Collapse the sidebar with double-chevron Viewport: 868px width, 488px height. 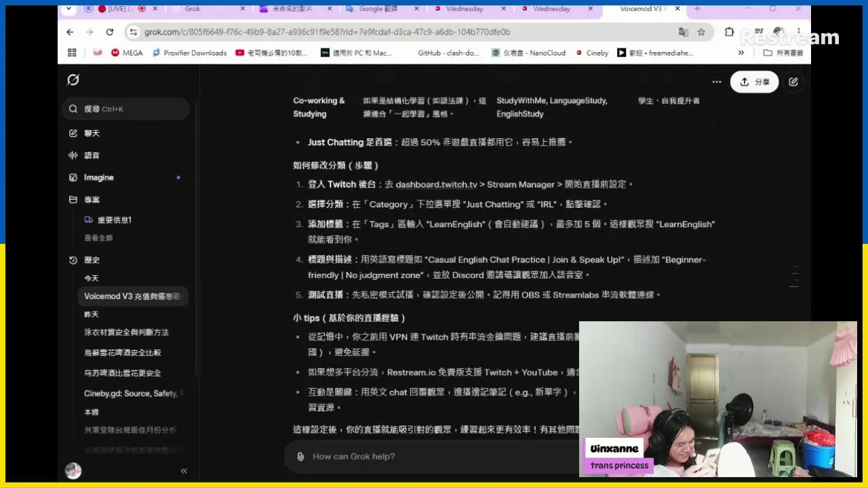click(x=184, y=471)
